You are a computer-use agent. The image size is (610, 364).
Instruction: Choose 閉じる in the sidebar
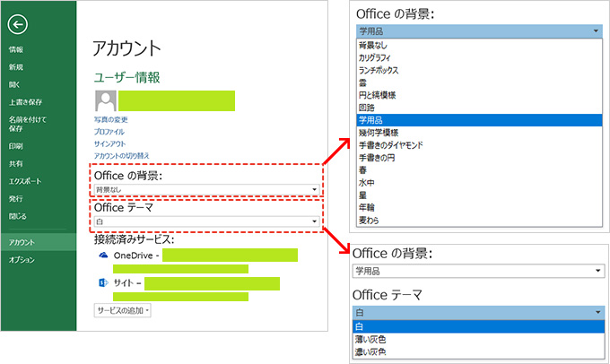click(18, 216)
